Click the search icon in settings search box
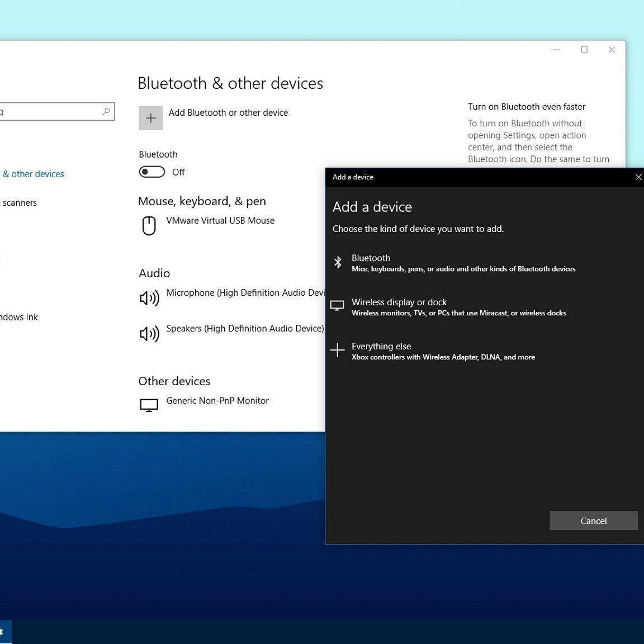The image size is (644, 644). 106,112
